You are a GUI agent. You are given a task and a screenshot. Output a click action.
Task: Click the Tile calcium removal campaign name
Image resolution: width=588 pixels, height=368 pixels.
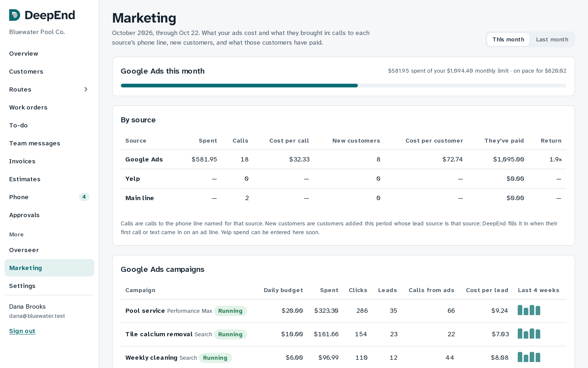click(x=159, y=334)
